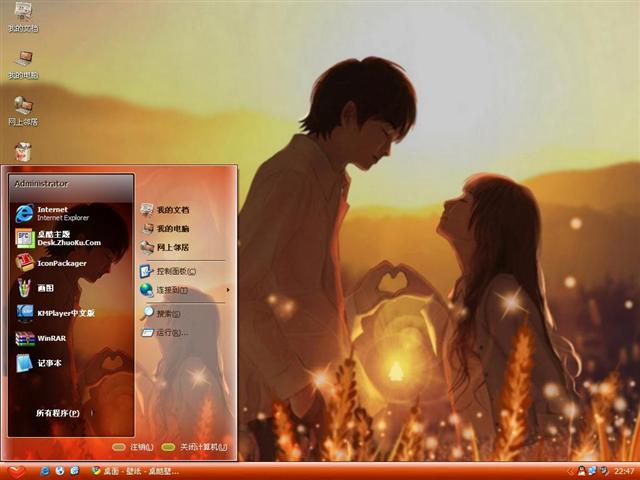The image size is (640, 480).
Task: Click the 连接到 globe icon
Action: pos(146,290)
